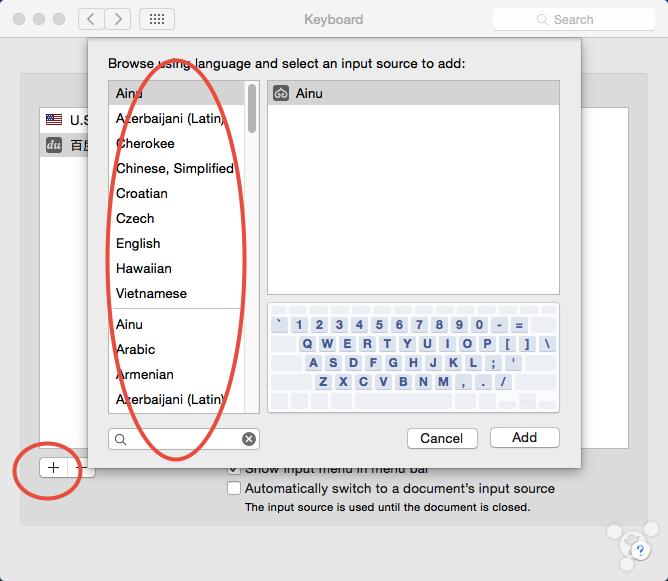Select Armenian language

[x=177, y=374]
